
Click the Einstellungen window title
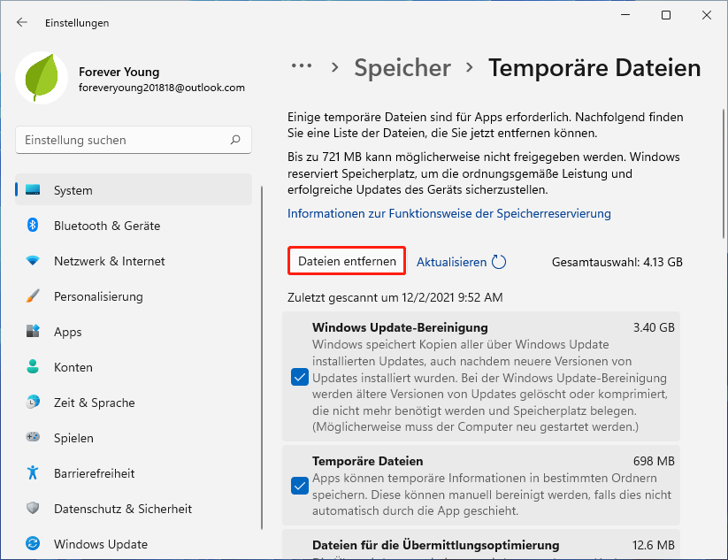(x=77, y=23)
